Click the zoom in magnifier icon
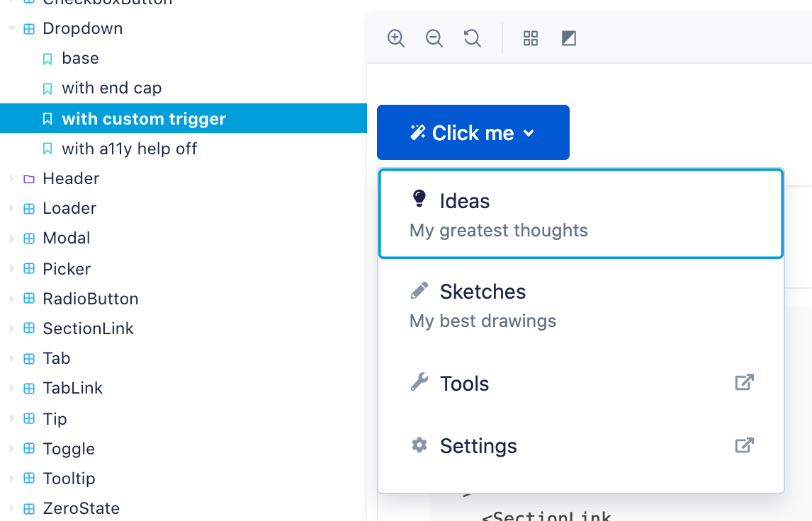812x521 pixels. (x=396, y=38)
